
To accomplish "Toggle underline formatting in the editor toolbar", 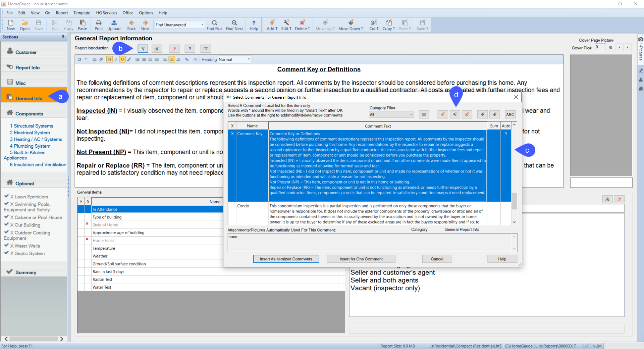I will 122,59.
